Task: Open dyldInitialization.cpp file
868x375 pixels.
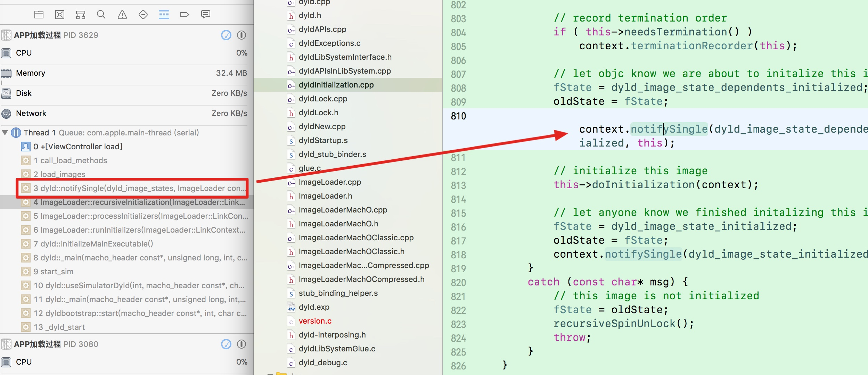Action: point(336,85)
